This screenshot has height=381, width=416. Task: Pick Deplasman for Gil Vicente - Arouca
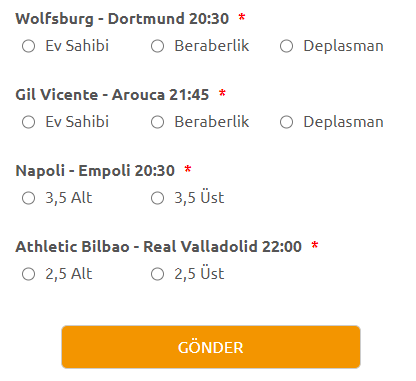coord(286,122)
